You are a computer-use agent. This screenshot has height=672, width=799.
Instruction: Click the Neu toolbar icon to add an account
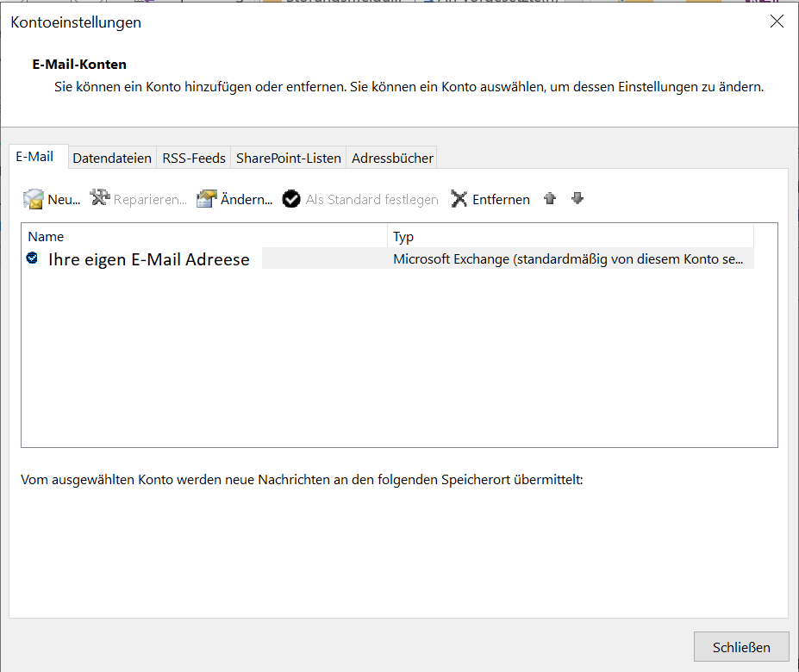(52, 198)
